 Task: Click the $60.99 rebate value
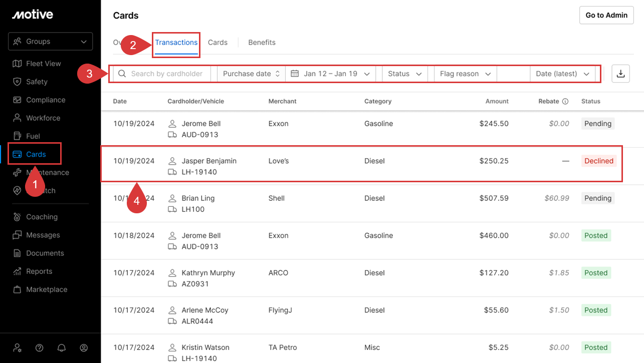coord(557,198)
